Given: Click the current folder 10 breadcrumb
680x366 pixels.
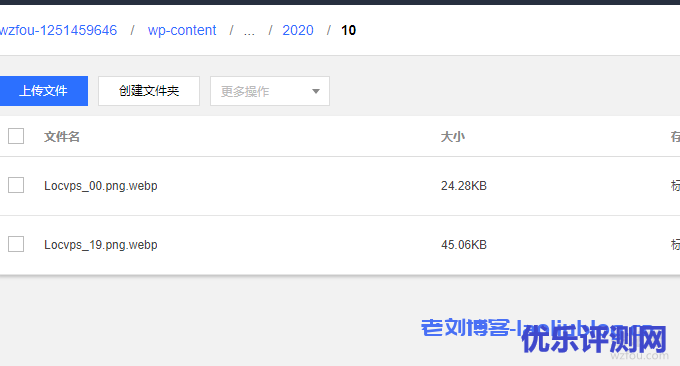Looking at the screenshot, I should pos(348,30).
